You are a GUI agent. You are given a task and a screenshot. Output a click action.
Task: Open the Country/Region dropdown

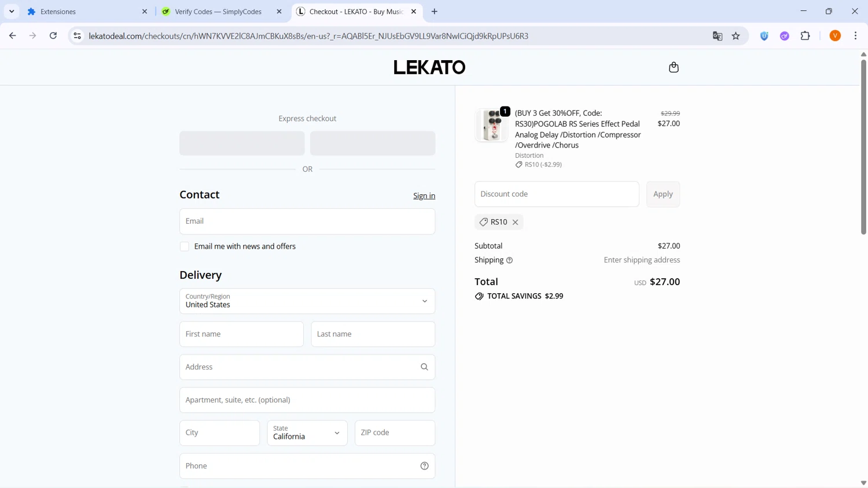[307, 301]
